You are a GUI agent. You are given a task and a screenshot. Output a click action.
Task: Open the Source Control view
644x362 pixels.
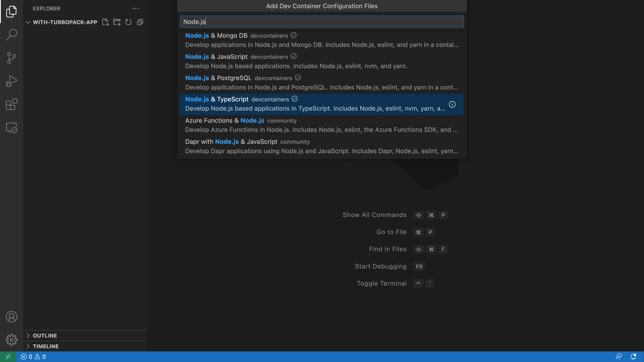(x=12, y=58)
